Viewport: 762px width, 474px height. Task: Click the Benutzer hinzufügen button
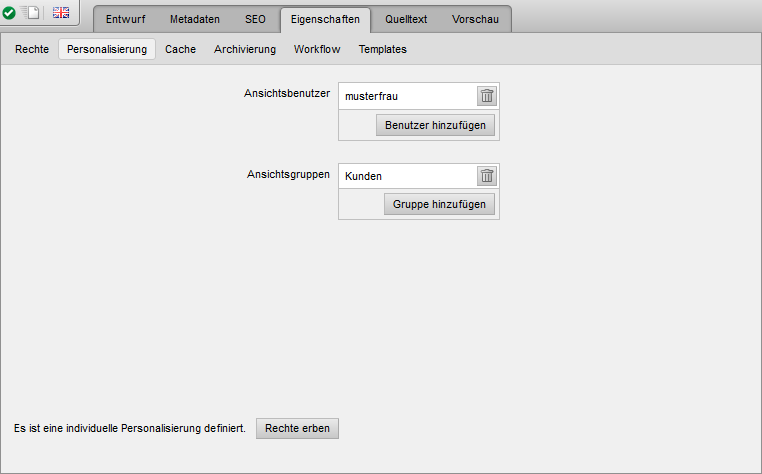click(435, 125)
